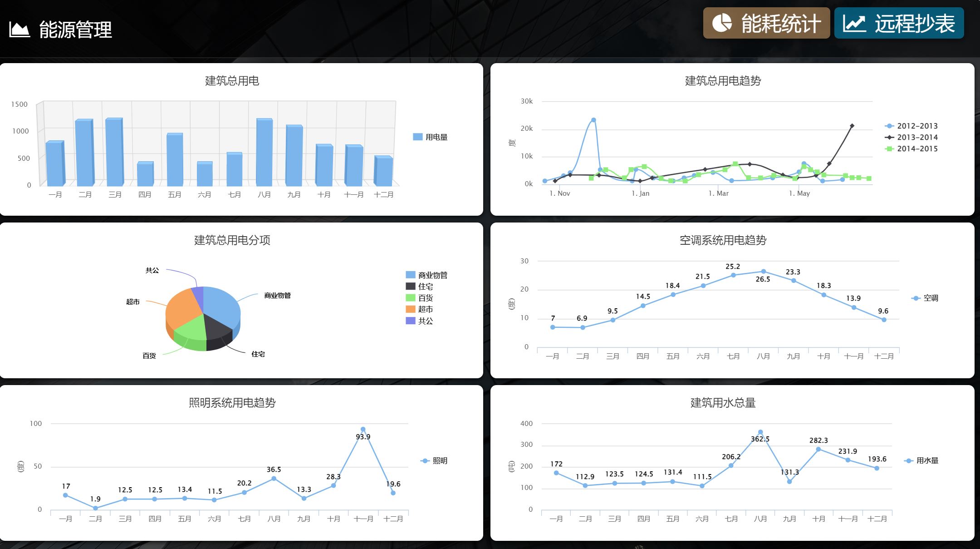980x549 pixels.
Task: Click the 93.9 peak point in lighting chart
Action: coord(363,429)
